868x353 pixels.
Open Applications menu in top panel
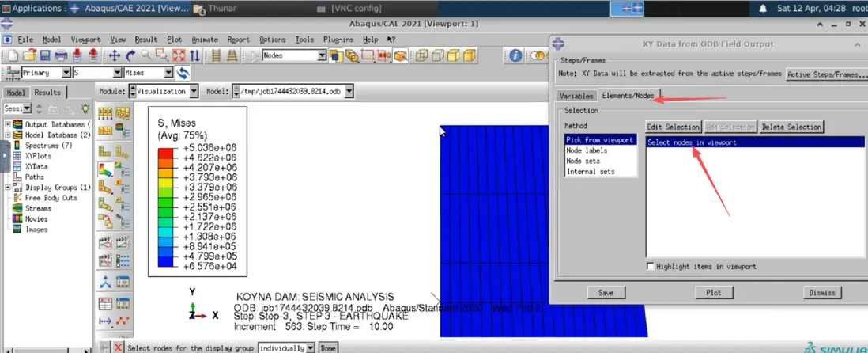(x=32, y=9)
